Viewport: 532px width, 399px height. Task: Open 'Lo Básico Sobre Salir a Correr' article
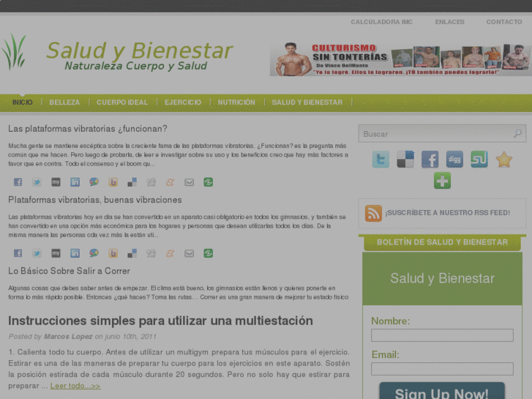(70, 271)
